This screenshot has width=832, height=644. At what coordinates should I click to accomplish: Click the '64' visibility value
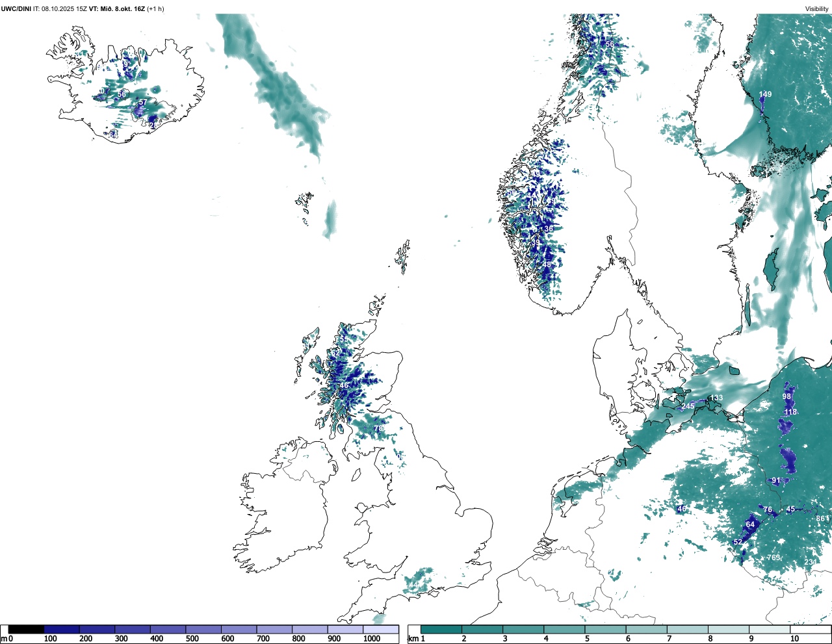[750, 524]
